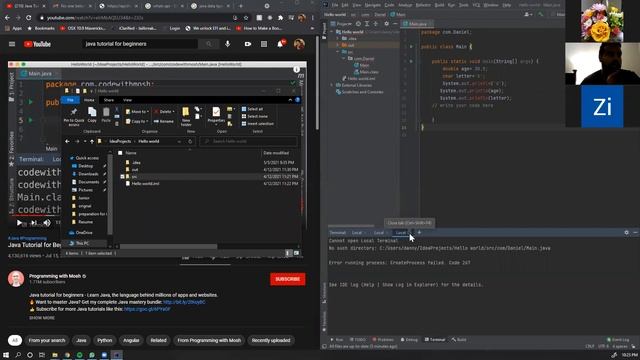This screenshot has height=360, width=640.
Task: Open YouTube apps grid icon
Action: pyautogui.click(x=264, y=44)
